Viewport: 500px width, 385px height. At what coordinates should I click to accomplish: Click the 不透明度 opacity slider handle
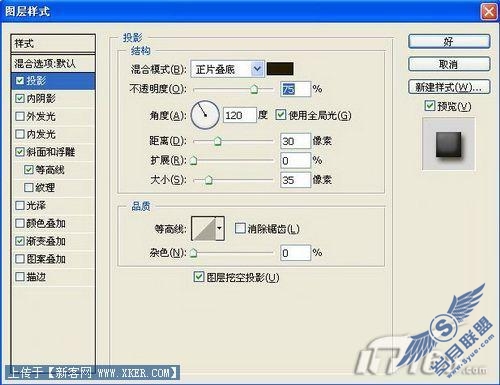click(254, 89)
